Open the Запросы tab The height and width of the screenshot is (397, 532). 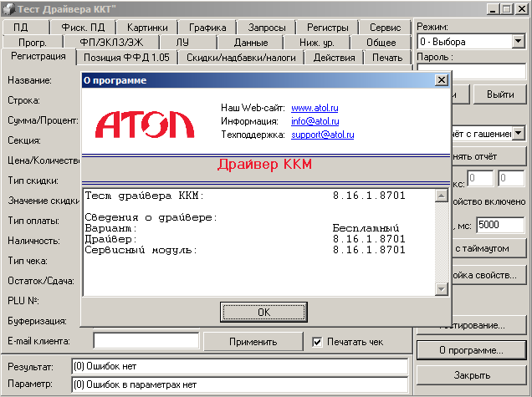pos(267,28)
